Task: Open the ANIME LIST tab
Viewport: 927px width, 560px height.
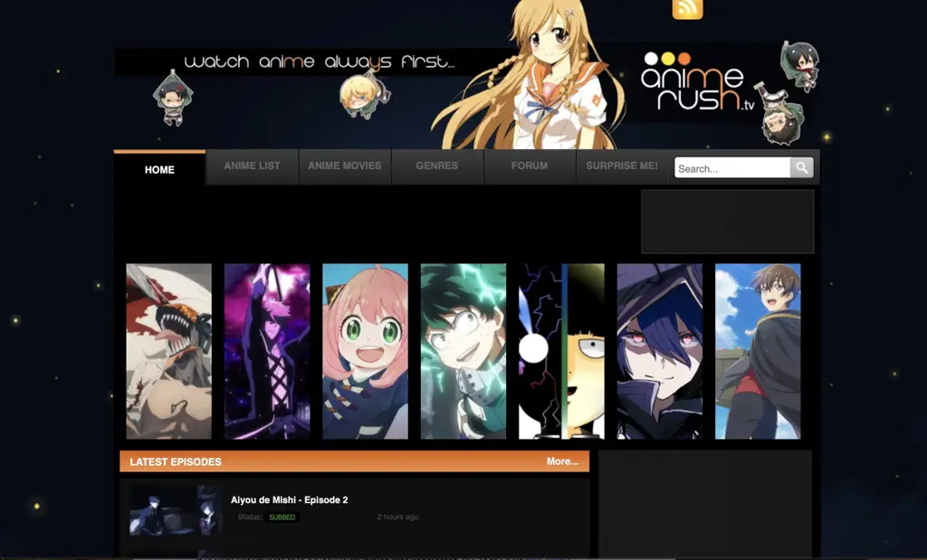Action: point(252,166)
